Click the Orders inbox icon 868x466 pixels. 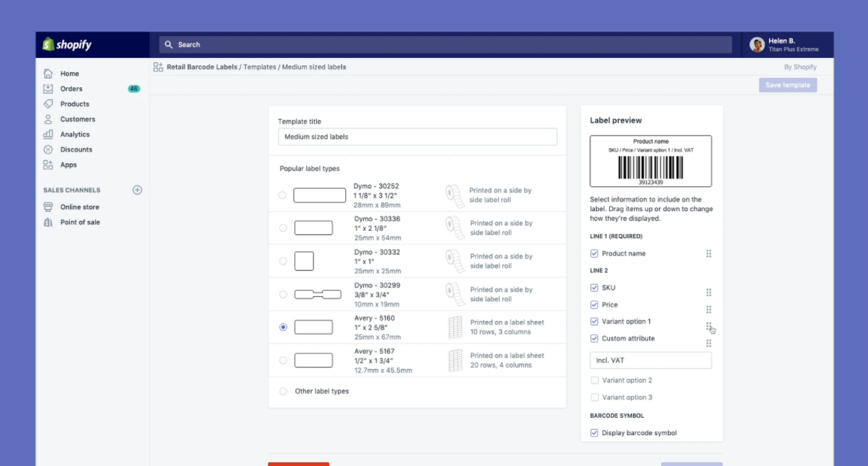(48, 89)
